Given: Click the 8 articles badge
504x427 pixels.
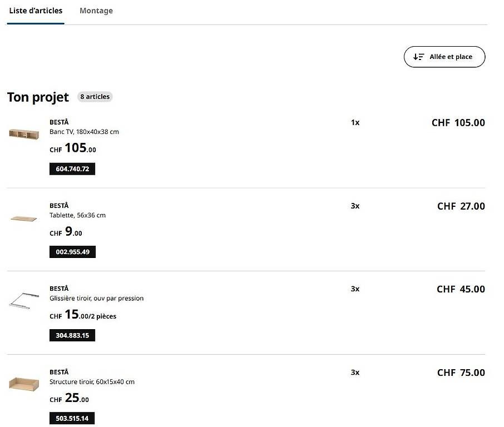Looking at the screenshot, I should pos(95,97).
